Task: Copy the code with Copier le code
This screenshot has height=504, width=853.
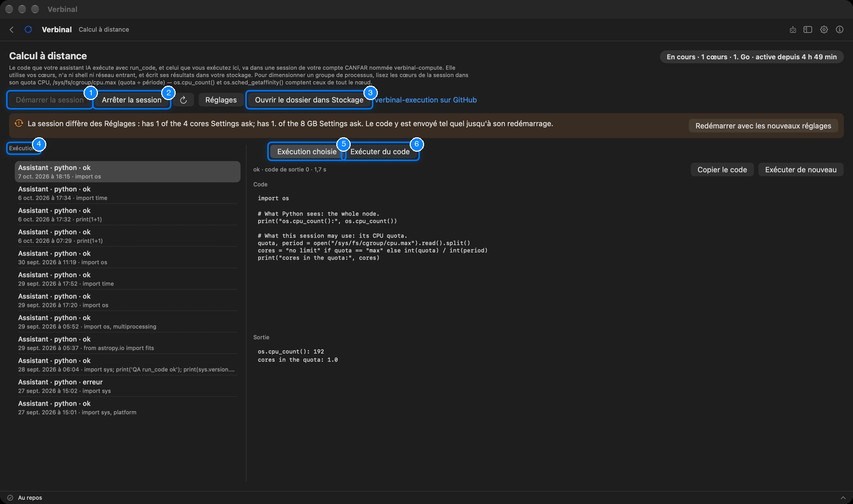Action: coord(722,170)
